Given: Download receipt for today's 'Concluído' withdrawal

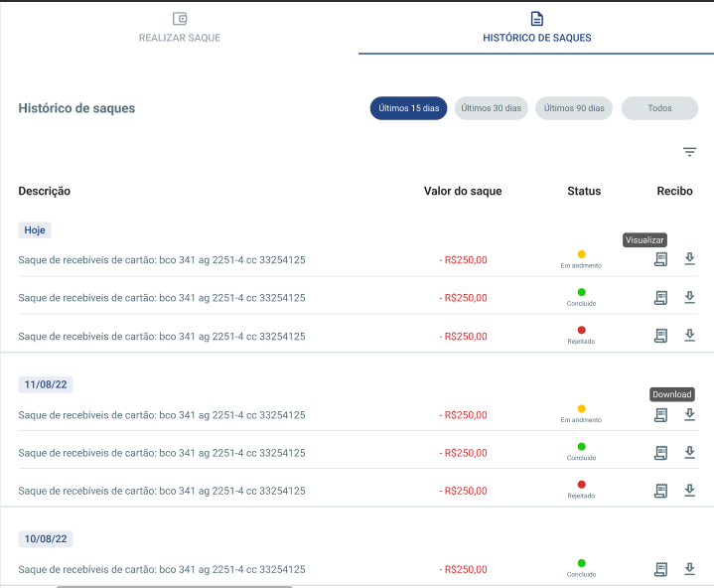Looking at the screenshot, I should [x=689, y=297].
